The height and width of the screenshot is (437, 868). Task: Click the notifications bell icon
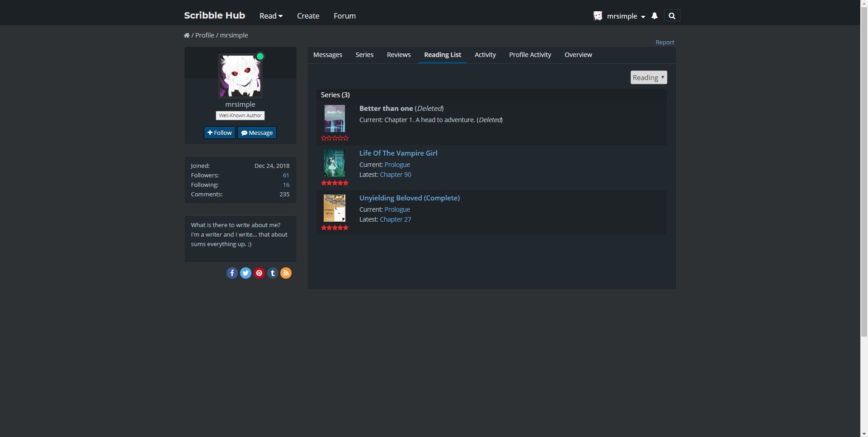(x=654, y=16)
